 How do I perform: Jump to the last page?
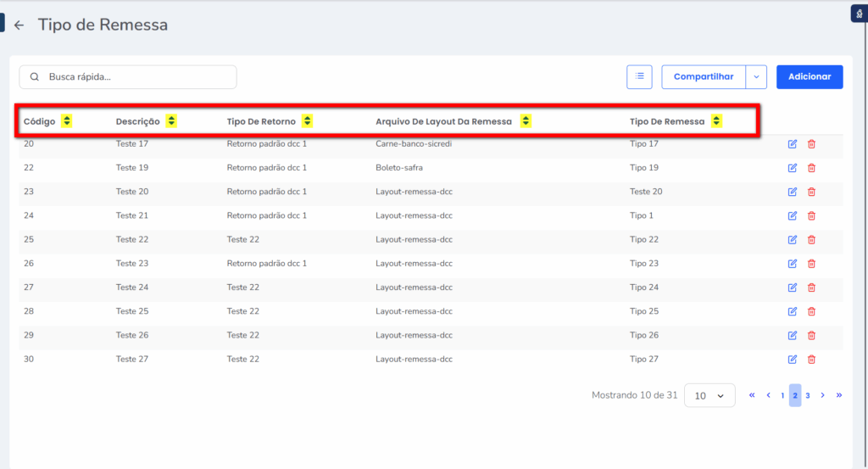point(839,395)
